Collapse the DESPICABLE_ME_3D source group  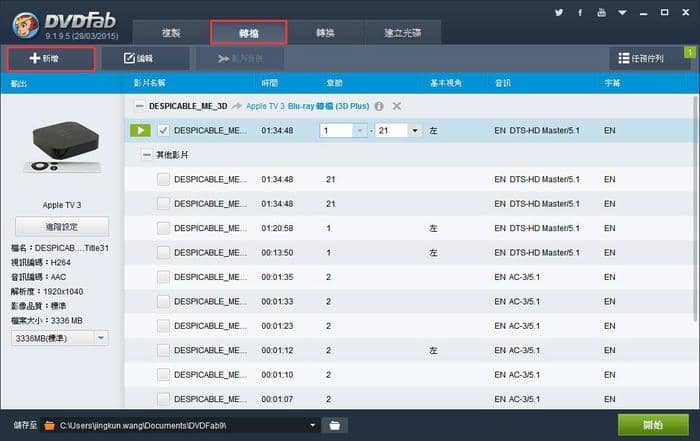click(x=140, y=106)
